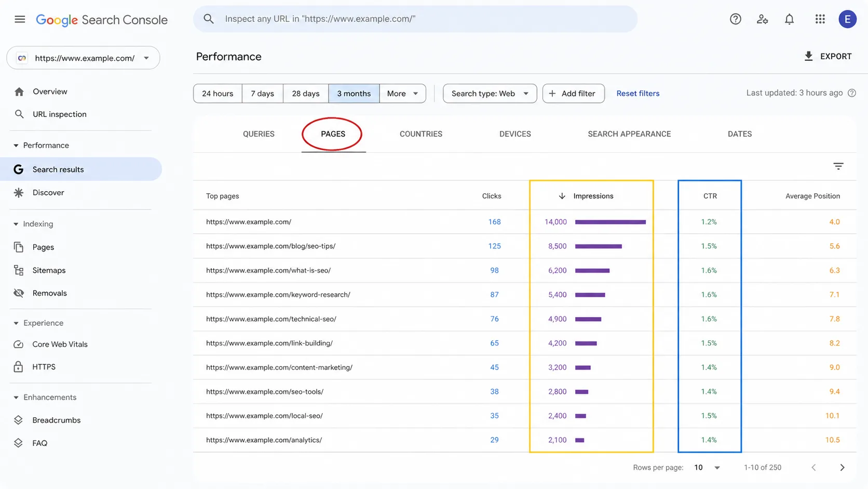The image size is (868, 489).
Task: Switch to the DEVICES tab
Action: click(x=515, y=134)
